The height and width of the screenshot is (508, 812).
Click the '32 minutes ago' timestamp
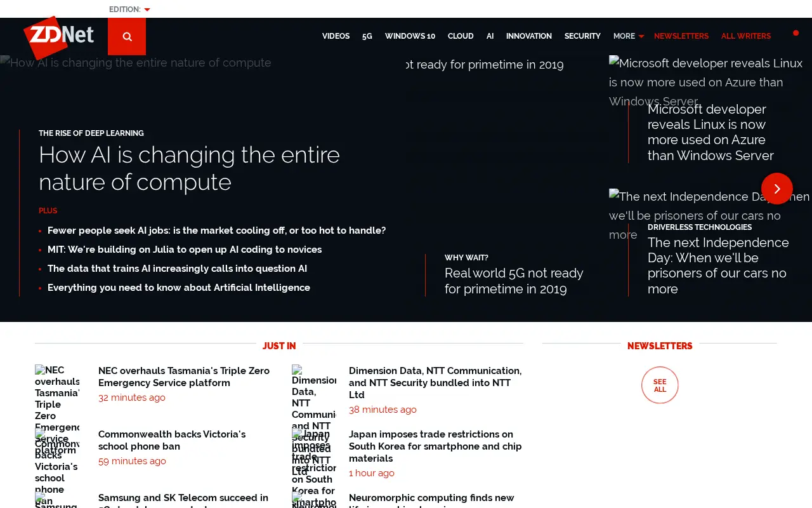click(132, 398)
